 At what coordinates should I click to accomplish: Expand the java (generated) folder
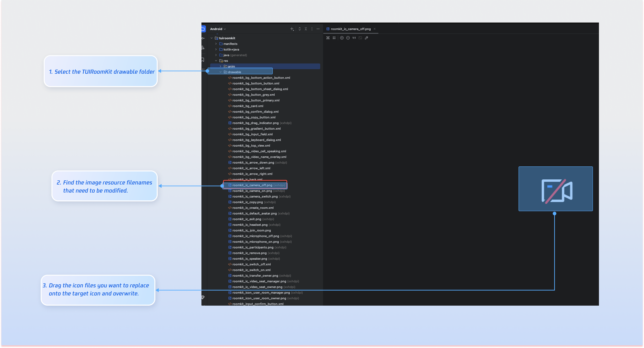[216, 55]
